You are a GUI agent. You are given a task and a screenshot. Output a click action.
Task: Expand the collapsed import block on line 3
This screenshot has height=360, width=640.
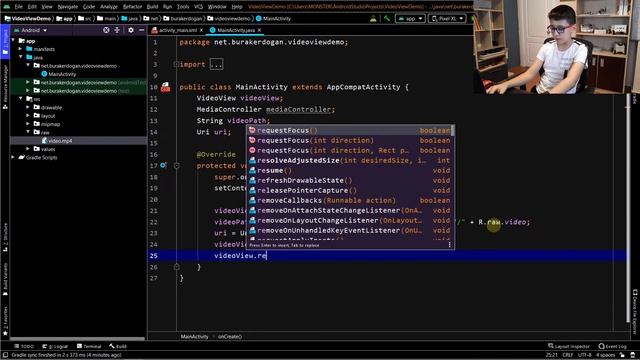coord(216,64)
